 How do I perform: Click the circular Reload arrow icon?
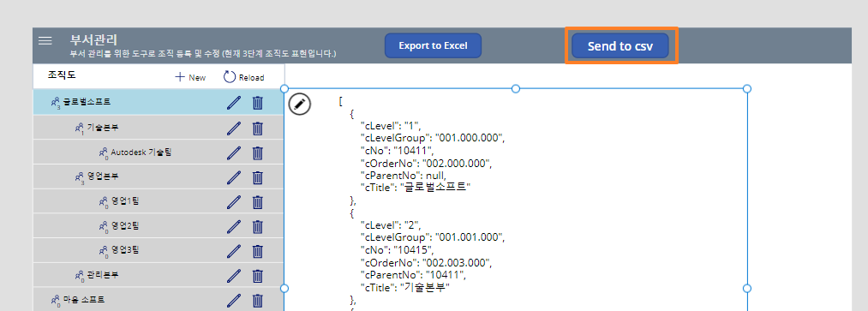[x=230, y=77]
